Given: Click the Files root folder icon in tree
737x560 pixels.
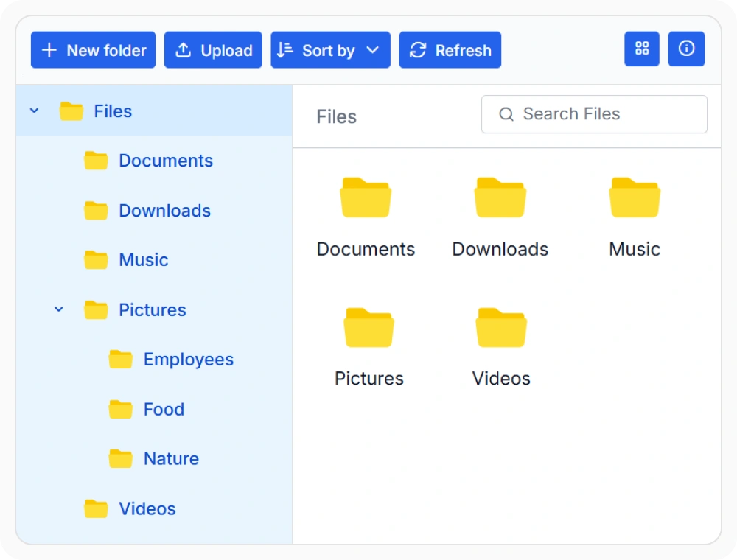Looking at the screenshot, I should pyautogui.click(x=71, y=111).
